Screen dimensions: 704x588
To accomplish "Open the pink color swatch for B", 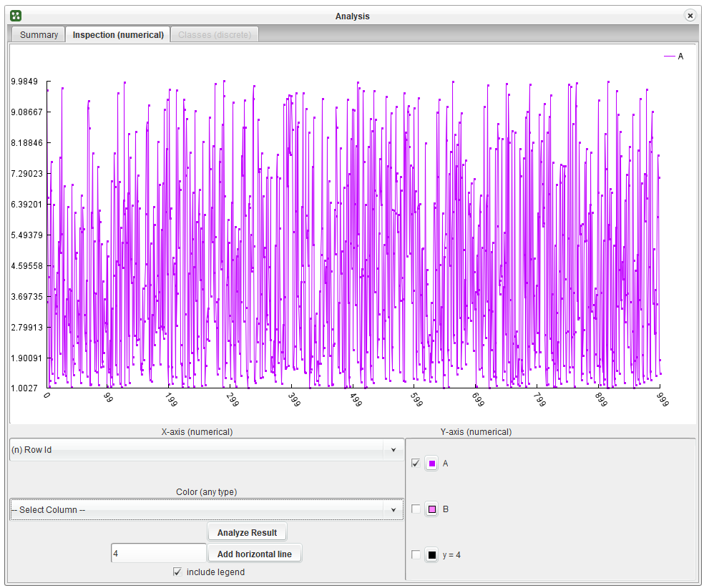I will pos(431,509).
